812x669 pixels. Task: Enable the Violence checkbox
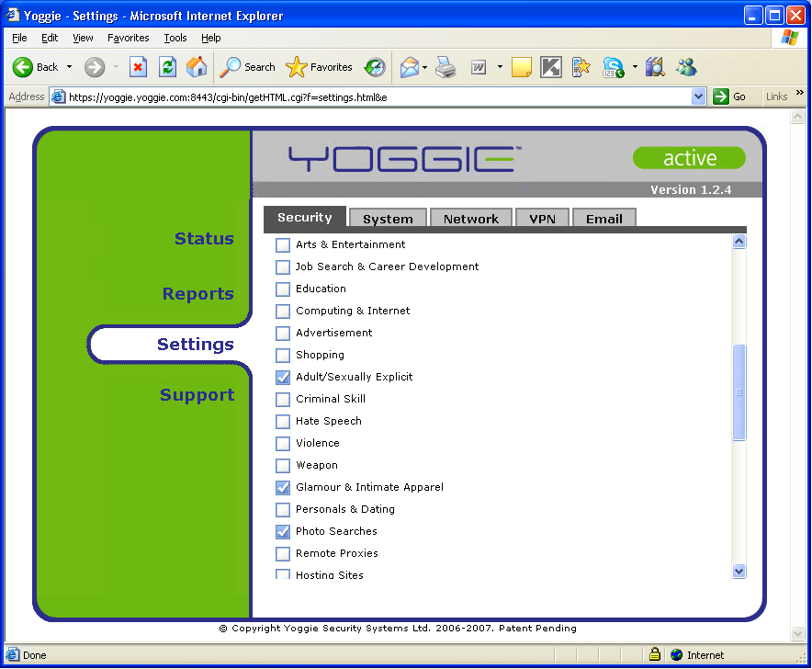pos(283,444)
